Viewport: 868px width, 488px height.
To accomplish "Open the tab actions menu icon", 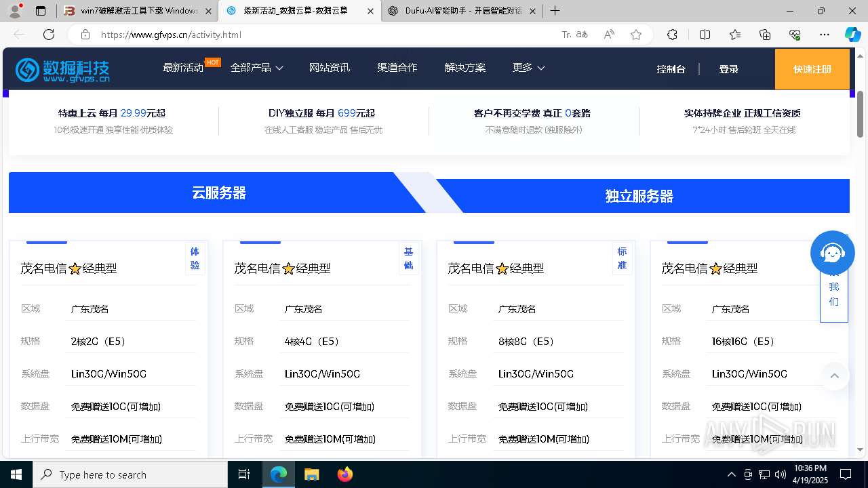I will [41, 11].
